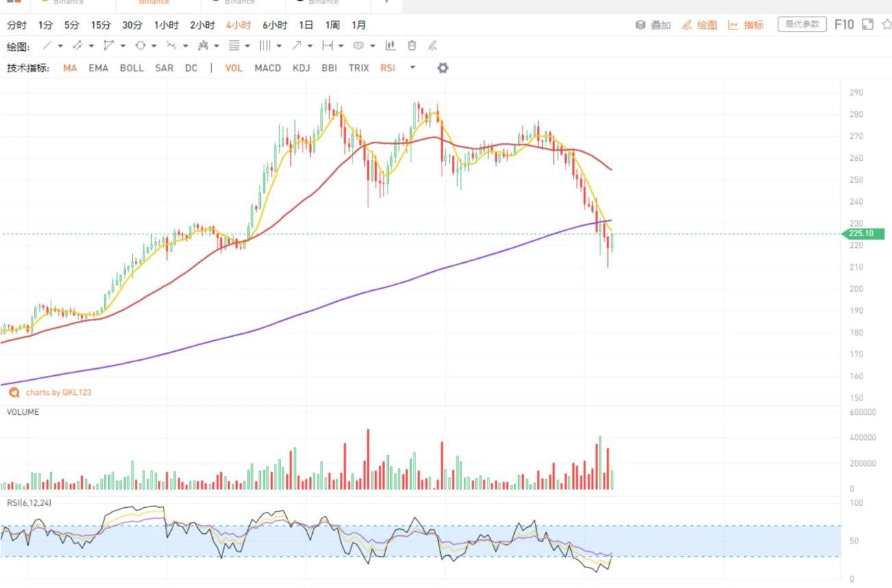The height and width of the screenshot is (588, 892).
Task: Open the F10 info page
Action: click(843, 25)
